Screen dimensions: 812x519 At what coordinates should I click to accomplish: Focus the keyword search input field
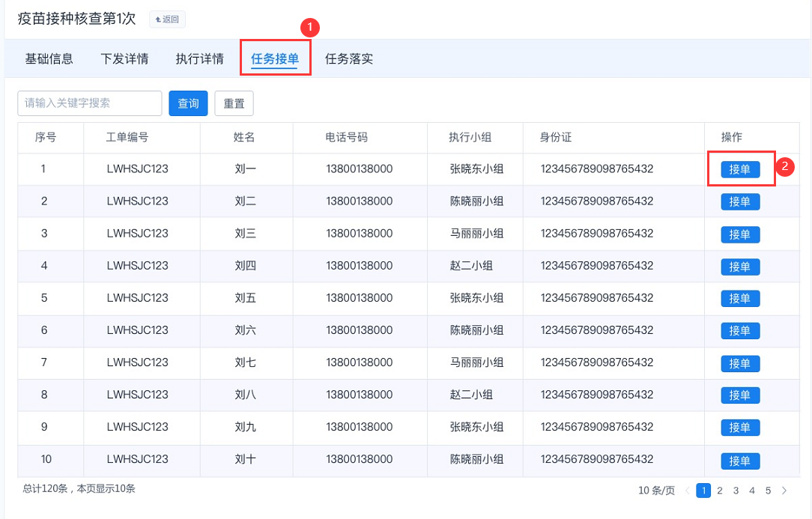[x=90, y=103]
